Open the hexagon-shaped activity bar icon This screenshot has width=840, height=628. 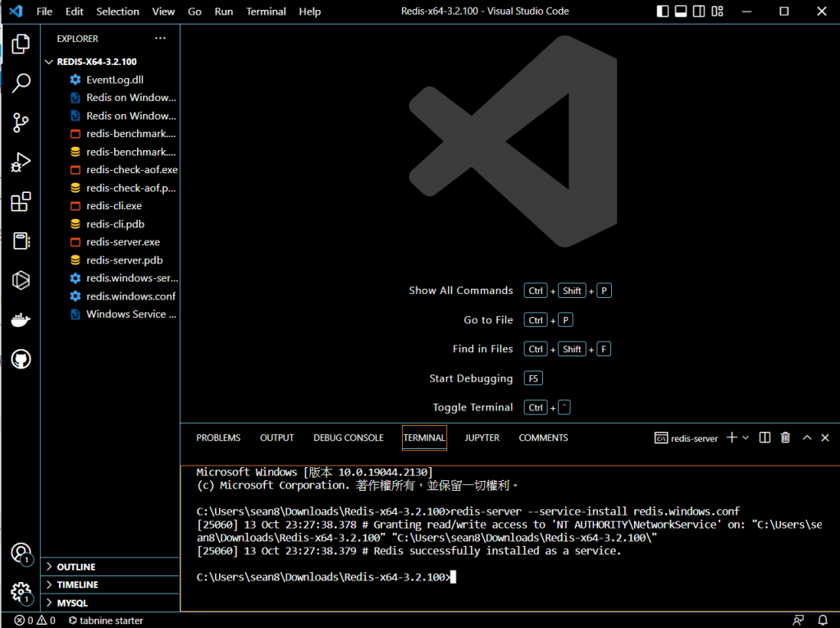point(21,280)
